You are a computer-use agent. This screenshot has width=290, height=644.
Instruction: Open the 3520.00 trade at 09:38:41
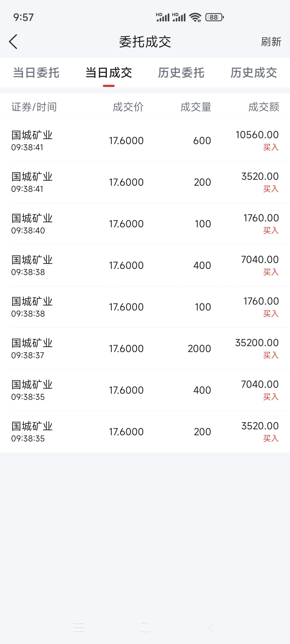click(145, 182)
